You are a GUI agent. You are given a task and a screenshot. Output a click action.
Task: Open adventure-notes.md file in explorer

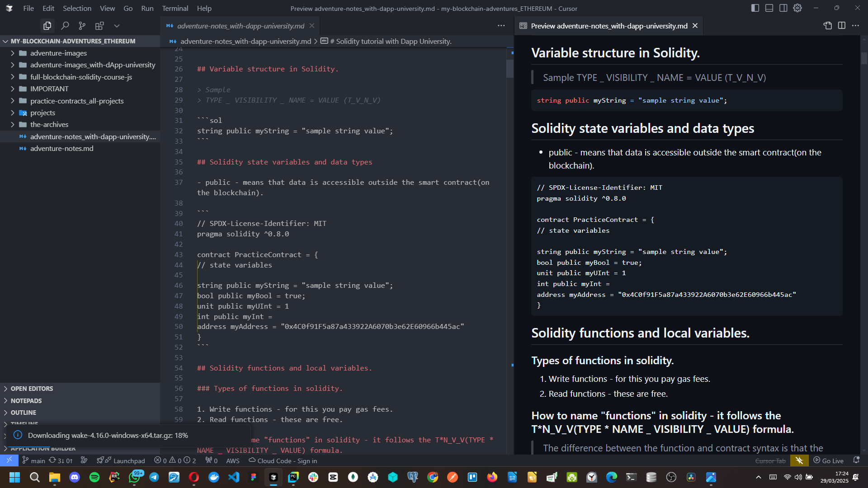click(x=61, y=148)
